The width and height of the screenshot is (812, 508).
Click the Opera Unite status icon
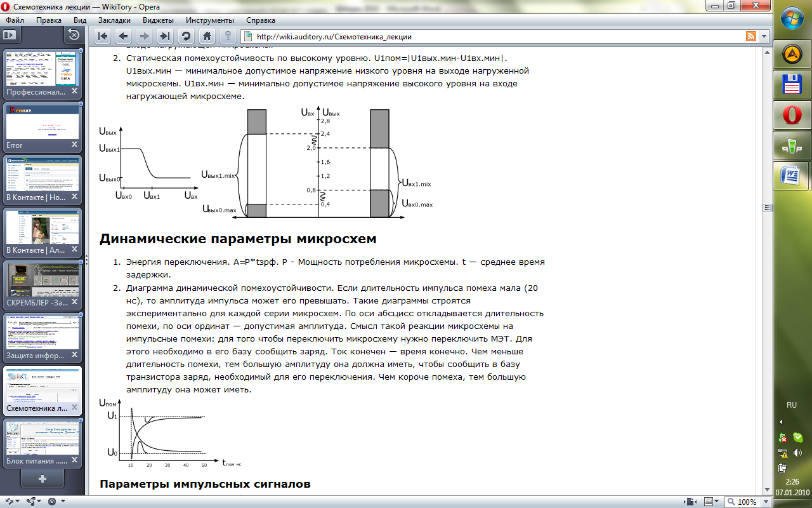(x=30, y=502)
